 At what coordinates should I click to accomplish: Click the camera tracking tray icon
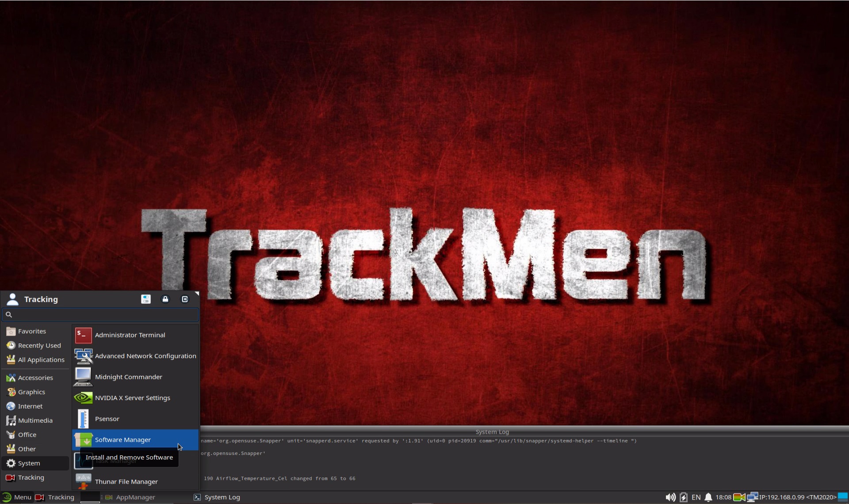[x=739, y=497]
